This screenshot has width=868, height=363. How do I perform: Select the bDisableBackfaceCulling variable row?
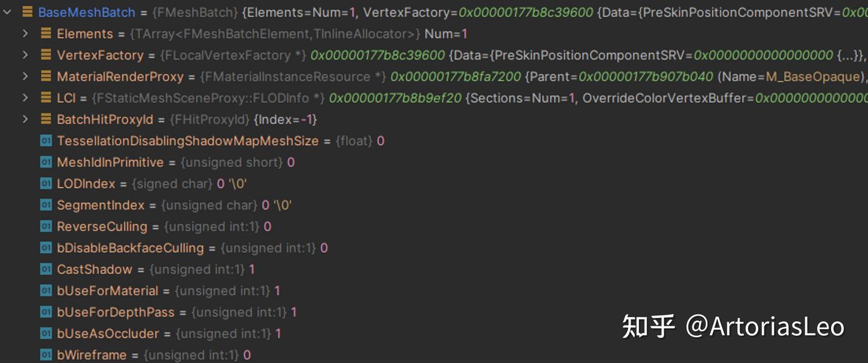(x=130, y=248)
